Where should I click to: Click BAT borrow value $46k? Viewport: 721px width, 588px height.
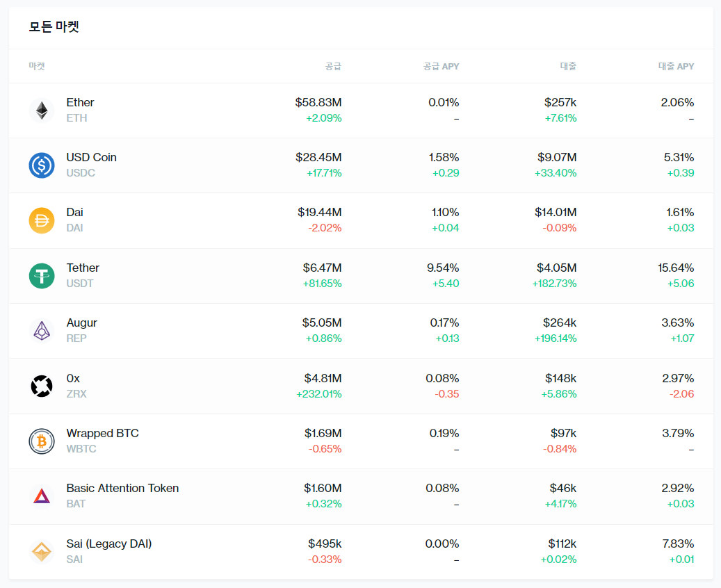[x=562, y=488]
